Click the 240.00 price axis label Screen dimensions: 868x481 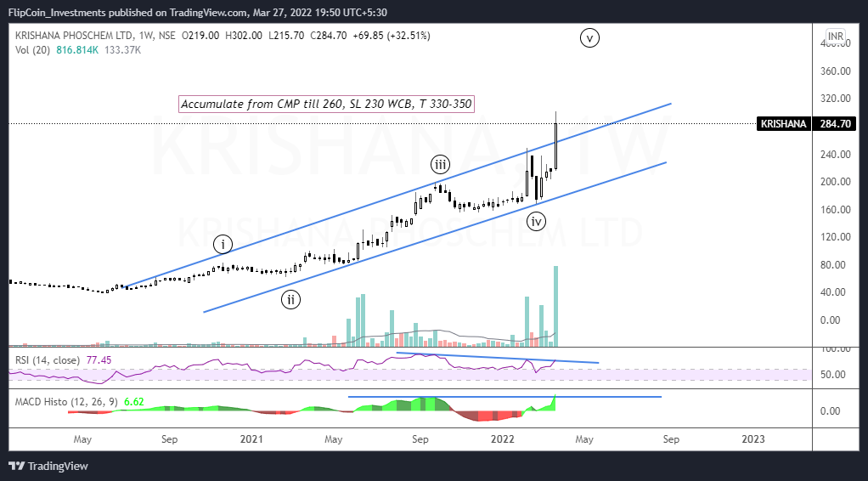836,154
